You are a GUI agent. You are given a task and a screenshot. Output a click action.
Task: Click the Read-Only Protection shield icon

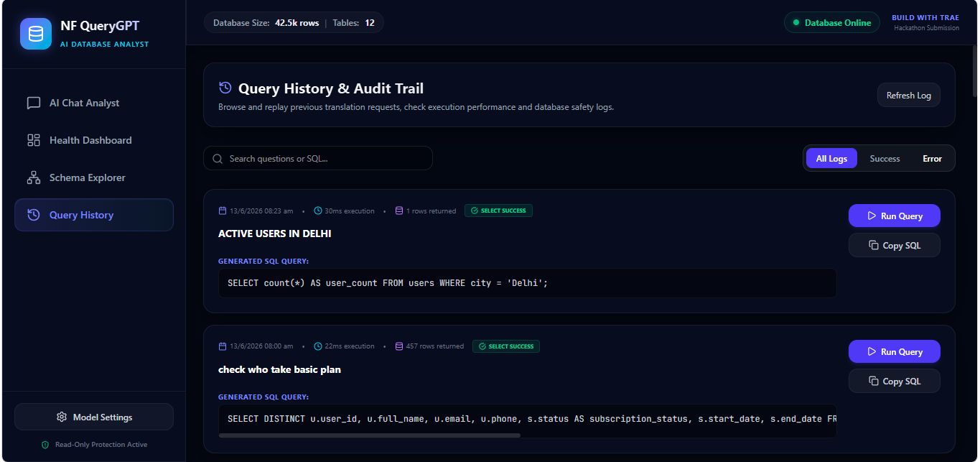pyautogui.click(x=45, y=445)
